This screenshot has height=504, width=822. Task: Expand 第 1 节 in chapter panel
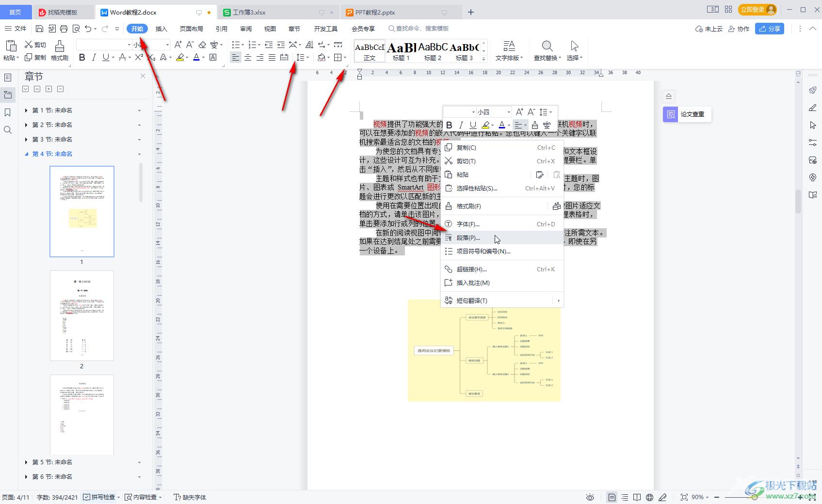click(x=26, y=110)
